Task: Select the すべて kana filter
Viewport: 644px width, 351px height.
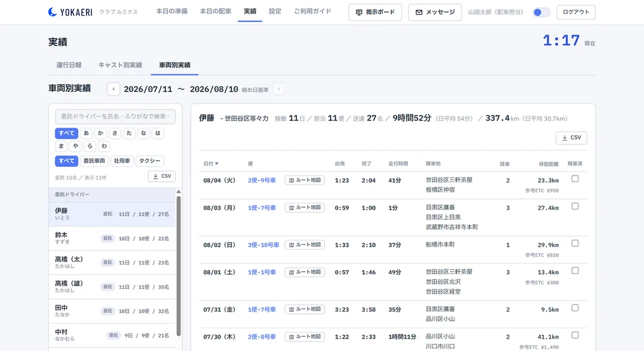Action: [67, 133]
